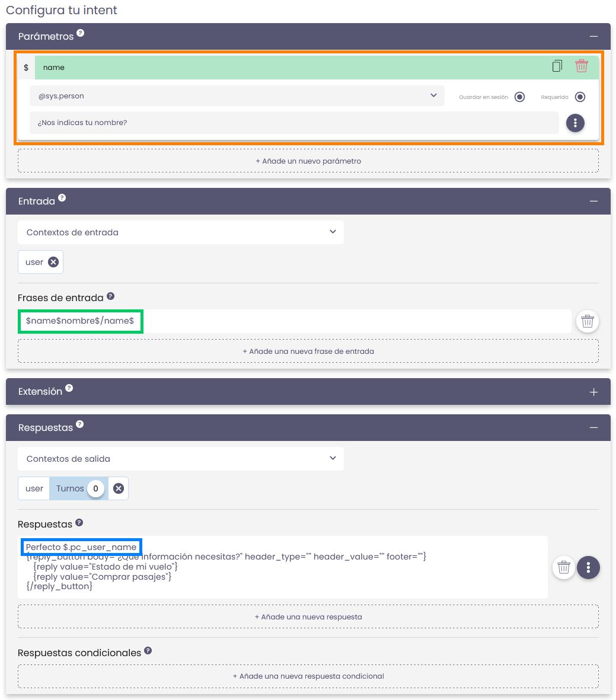Remove the user output context tag
The width and height of the screenshot is (616, 700).
[119, 488]
